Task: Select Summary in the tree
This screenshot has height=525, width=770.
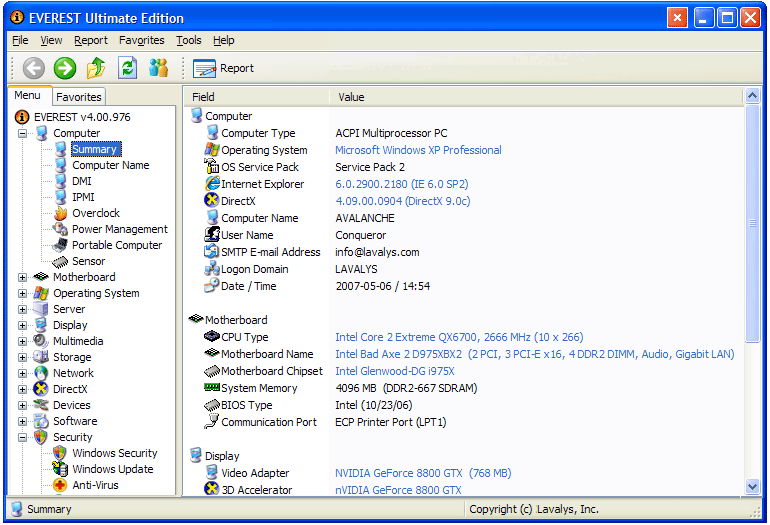Action: (95, 149)
